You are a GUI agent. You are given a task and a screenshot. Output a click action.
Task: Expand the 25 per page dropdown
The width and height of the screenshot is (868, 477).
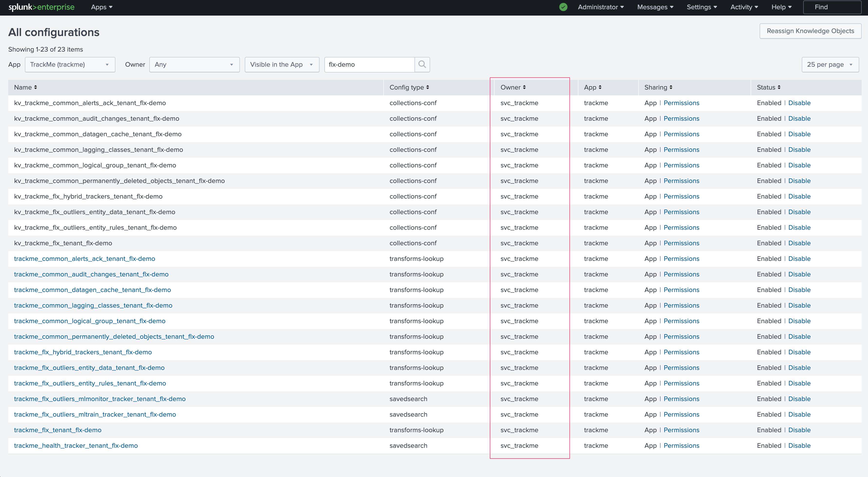pos(830,65)
